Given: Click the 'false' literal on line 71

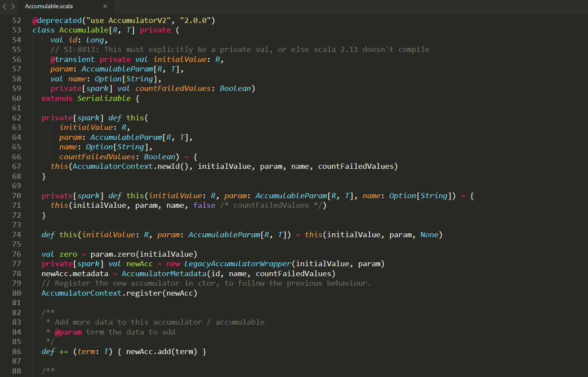Looking at the screenshot, I should click(204, 205).
